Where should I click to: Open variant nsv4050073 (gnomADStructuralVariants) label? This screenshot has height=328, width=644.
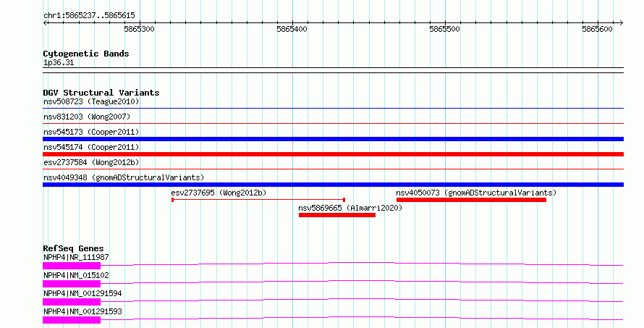click(x=476, y=193)
